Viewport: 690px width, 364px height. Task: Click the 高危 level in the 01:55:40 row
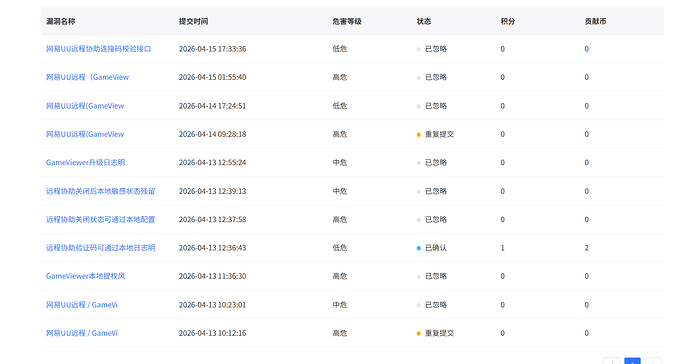coord(340,77)
